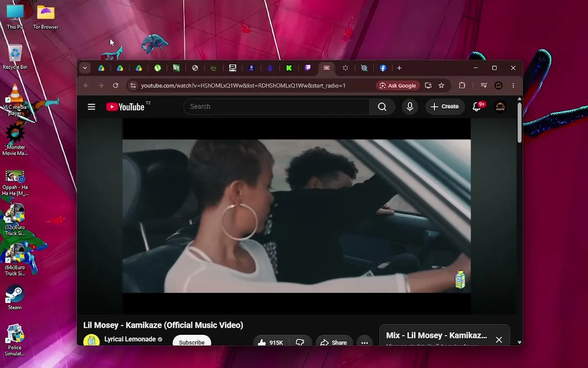The height and width of the screenshot is (368, 588).
Task: Select Oppah - Ha Ha Ha video file
Action: coord(15,183)
